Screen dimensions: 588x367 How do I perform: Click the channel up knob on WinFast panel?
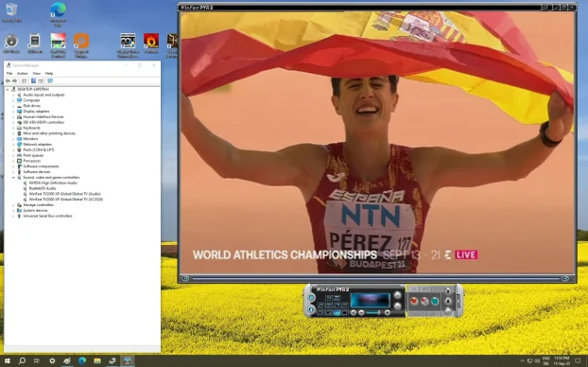[397, 295]
